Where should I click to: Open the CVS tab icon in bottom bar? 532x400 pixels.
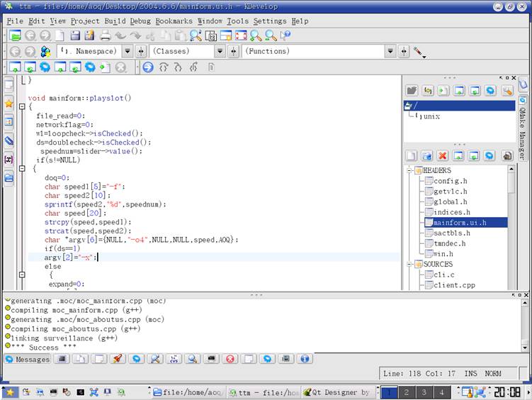174,359
